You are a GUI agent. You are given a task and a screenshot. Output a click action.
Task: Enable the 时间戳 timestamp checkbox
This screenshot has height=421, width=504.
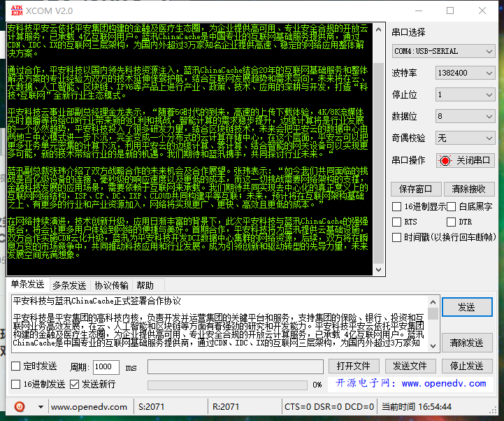pos(396,237)
